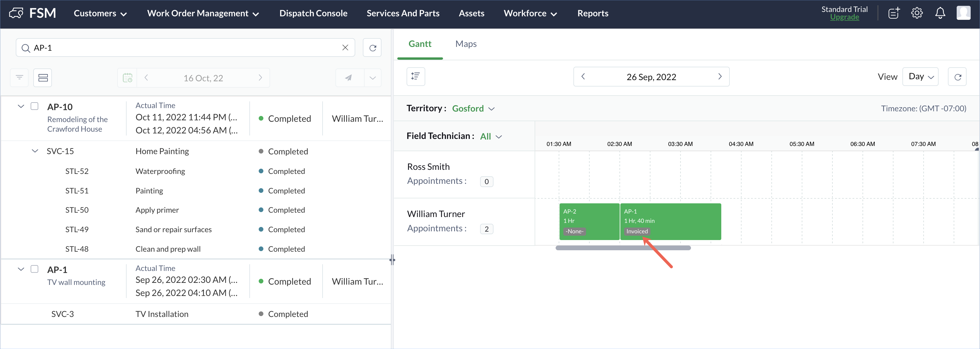This screenshot has width=980, height=349.
Task: Switch to the Maps tab
Action: click(466, 44)
